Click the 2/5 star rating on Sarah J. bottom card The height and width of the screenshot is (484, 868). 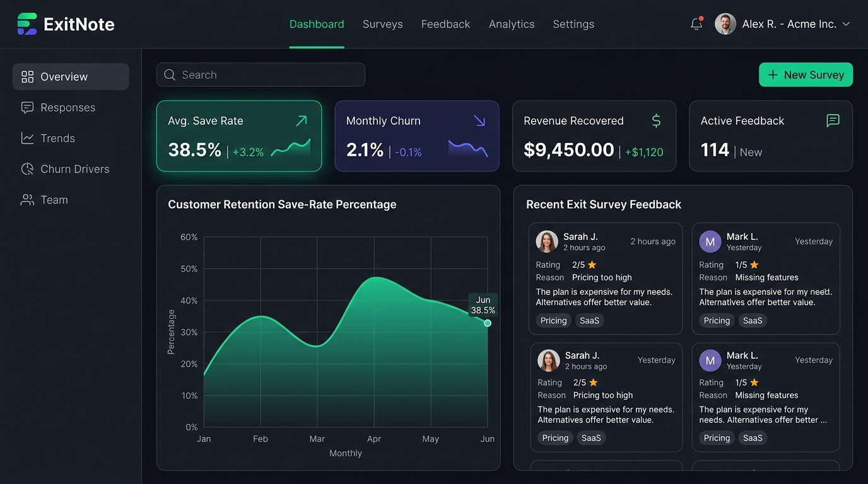tap(585, 383)
